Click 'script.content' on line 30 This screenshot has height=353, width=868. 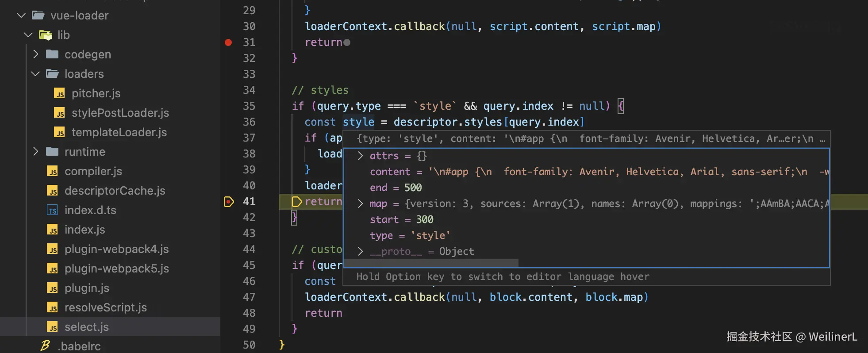click(534, 27)
